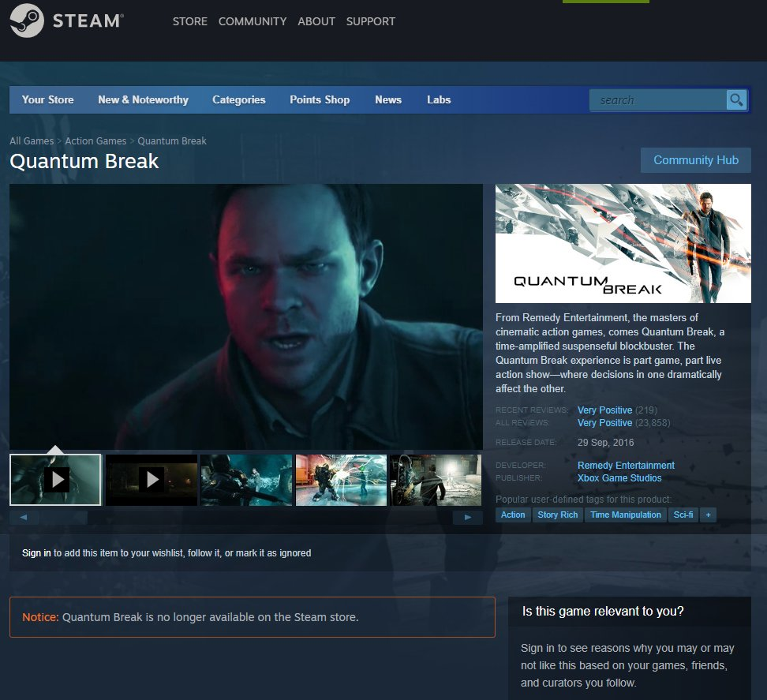Open publisher Xbox Game Studios link
The image size is (767, 700).
coord(619,478)
